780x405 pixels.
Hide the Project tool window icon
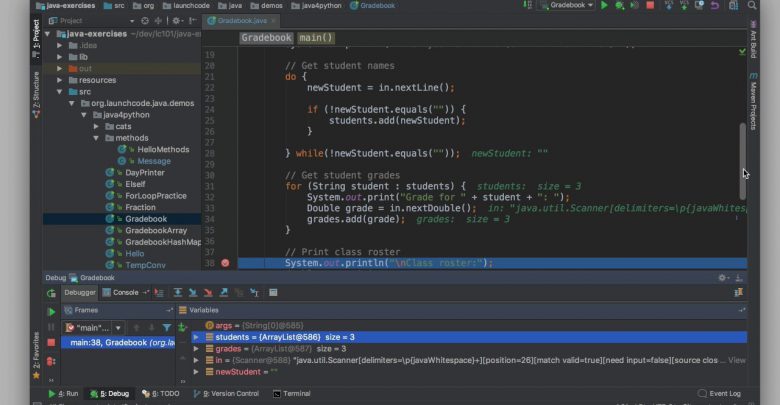[x=193, y=21]
